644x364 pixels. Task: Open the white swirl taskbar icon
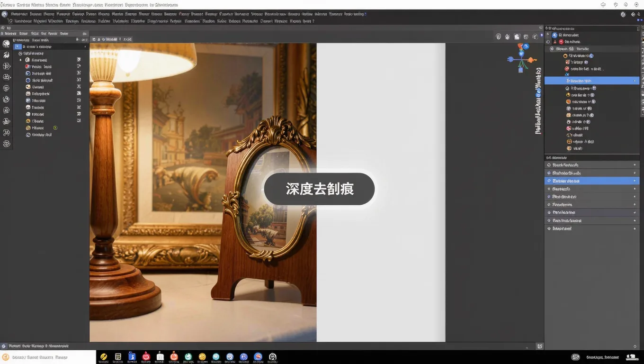(x=272, y=357)
